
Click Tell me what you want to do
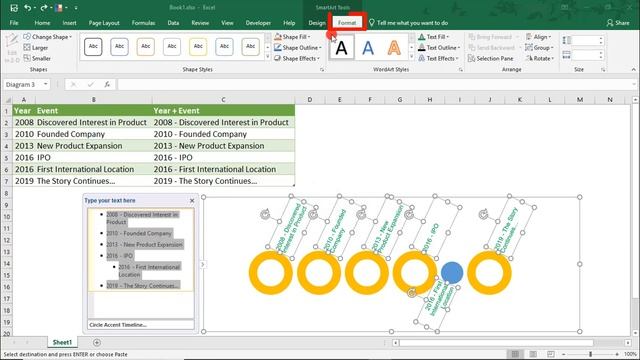[408, 23]
